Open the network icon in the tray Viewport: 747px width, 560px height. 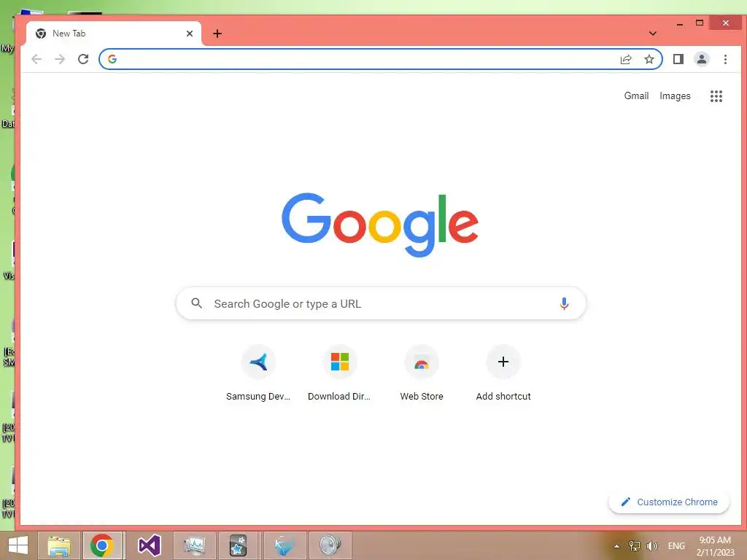[x=634, y=546]
